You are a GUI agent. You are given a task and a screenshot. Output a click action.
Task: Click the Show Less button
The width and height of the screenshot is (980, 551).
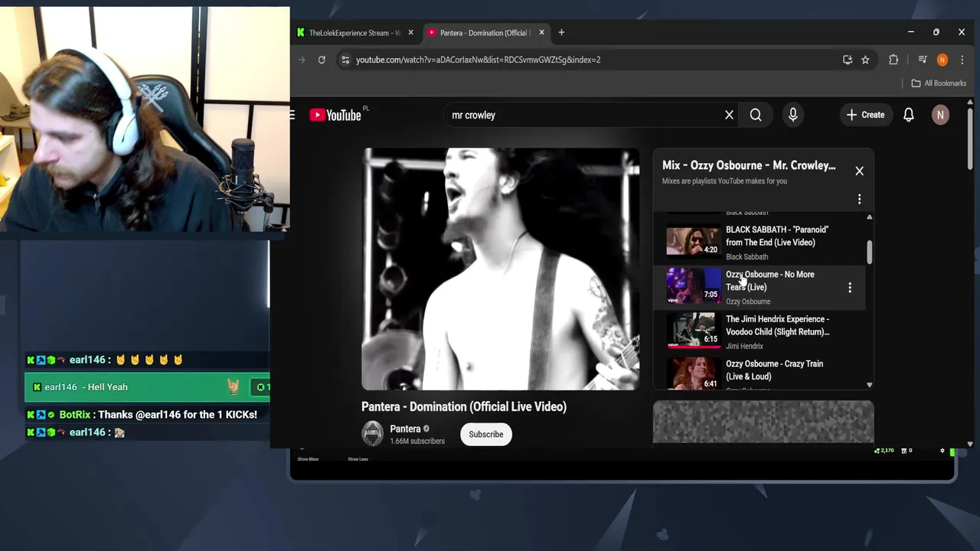click(x=358, y=459)
